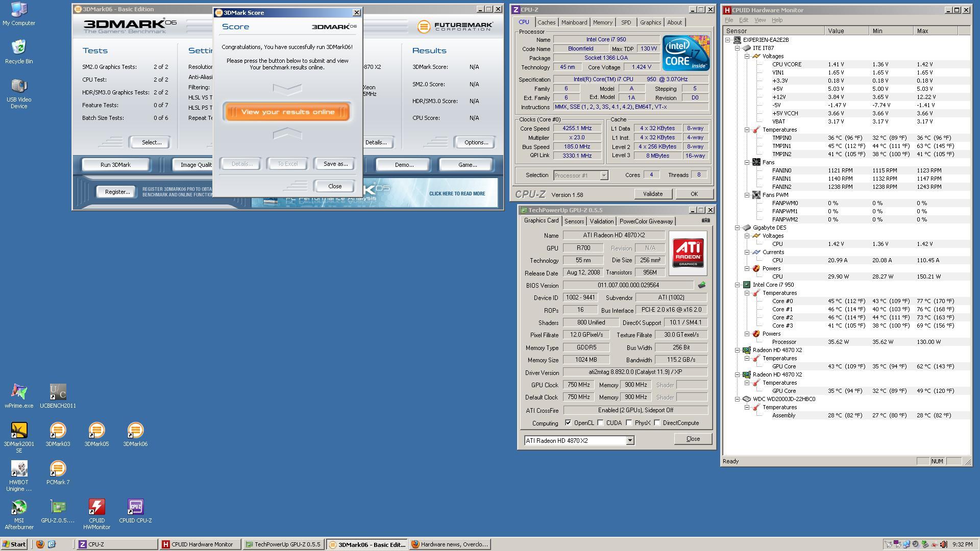Click Select... button under Tests

point(151,142)
